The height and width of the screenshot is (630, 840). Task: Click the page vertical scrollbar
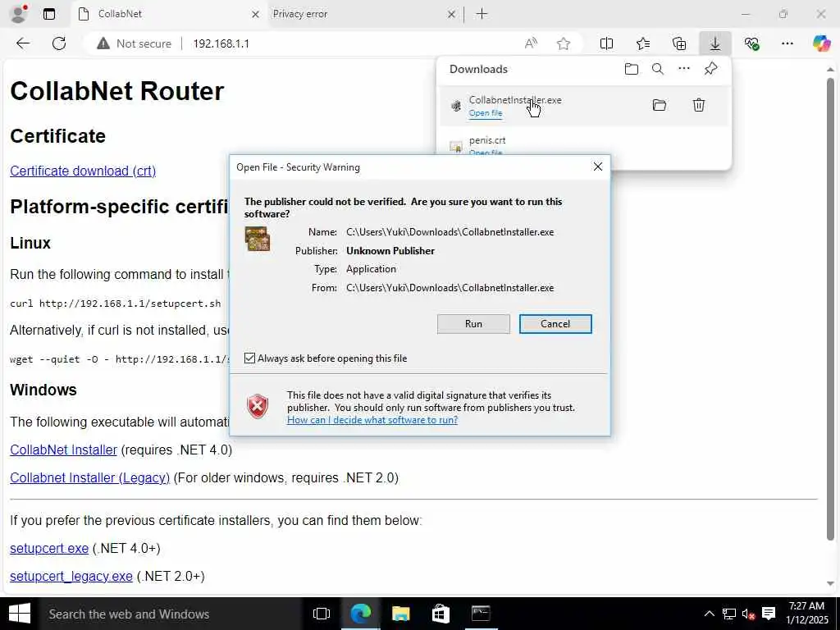[830, 308]
